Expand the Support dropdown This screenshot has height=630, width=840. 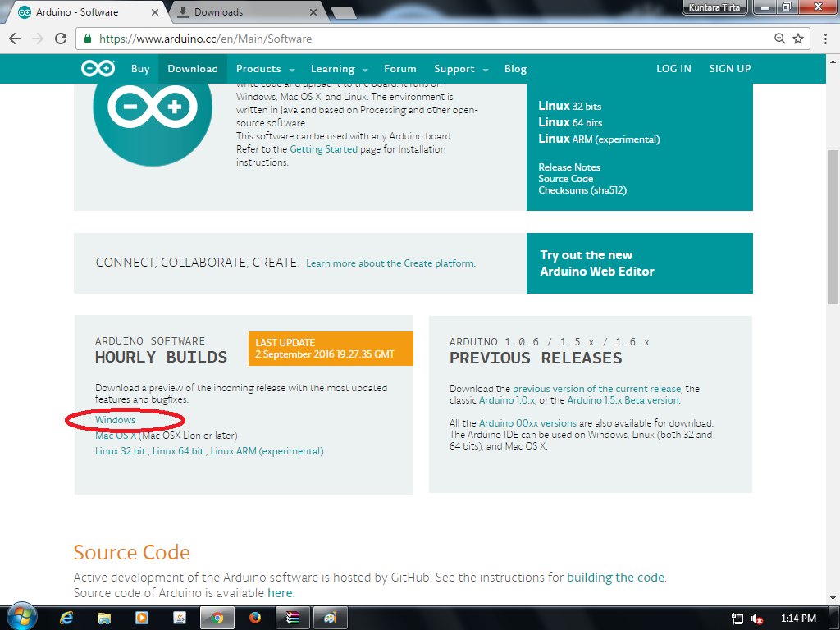(x=461, y=69)
